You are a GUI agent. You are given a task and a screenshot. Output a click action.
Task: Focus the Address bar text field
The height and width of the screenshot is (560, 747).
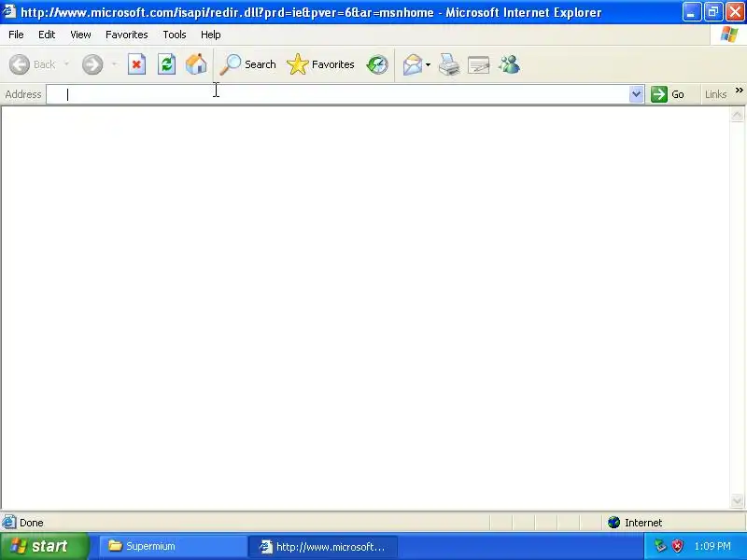coord(338,94)
